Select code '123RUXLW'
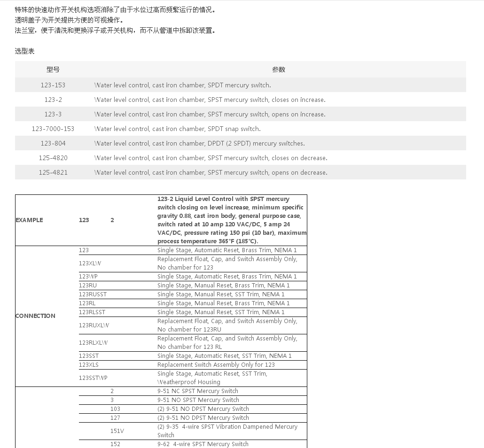 94,325
